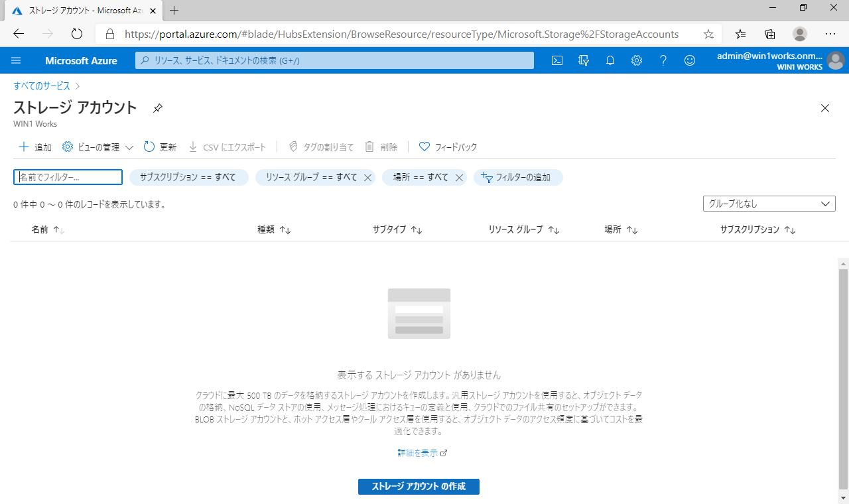849x504 pixels.
Task: Click ストレージ アカウント の作成 button
Action: 419,487
